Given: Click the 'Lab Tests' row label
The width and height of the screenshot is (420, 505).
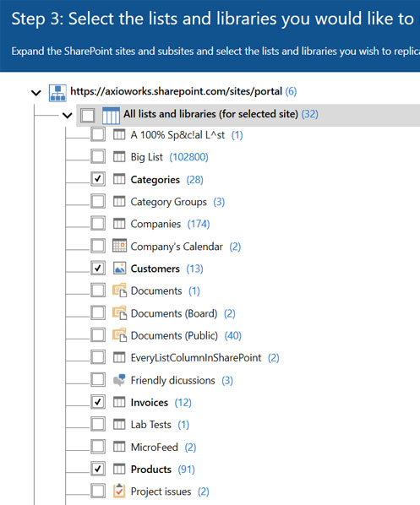Looking at the screenshot, I should 151,425.
